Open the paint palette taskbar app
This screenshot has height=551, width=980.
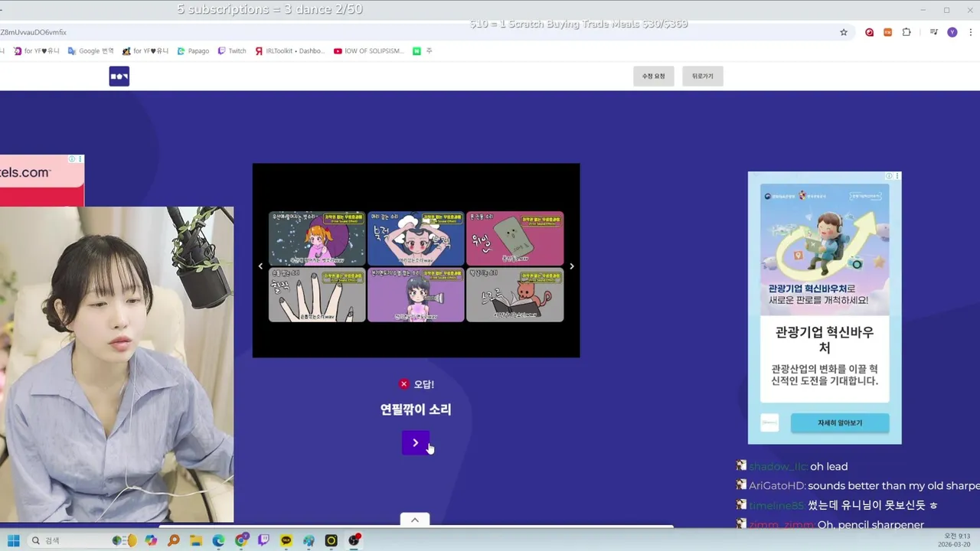tap(309, 541)
